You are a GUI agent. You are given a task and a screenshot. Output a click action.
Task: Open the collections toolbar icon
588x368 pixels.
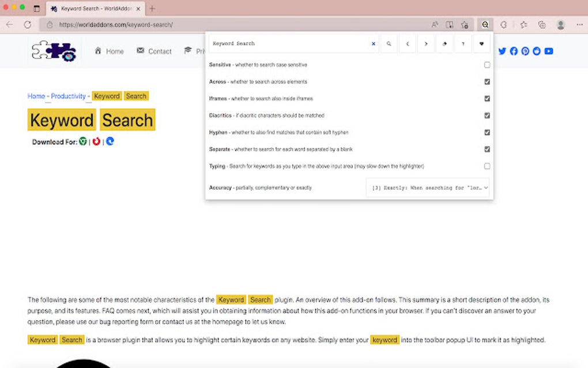542,25
